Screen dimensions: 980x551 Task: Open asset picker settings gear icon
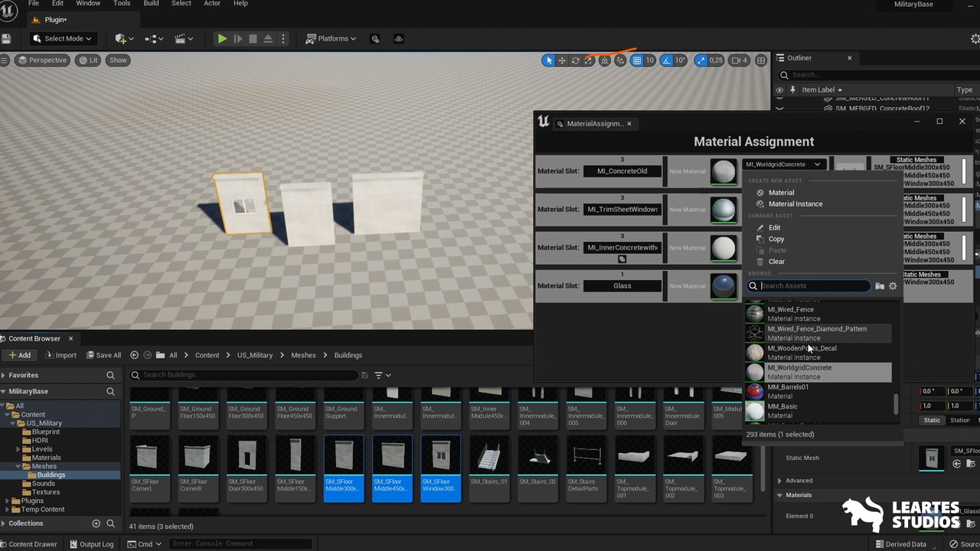click(x=893, y=286)
